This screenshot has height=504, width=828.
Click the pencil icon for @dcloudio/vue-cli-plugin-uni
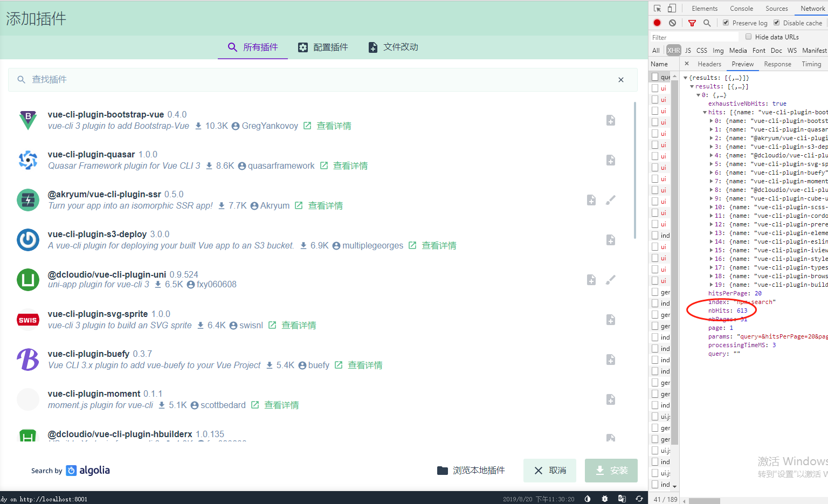coord(611,280)
